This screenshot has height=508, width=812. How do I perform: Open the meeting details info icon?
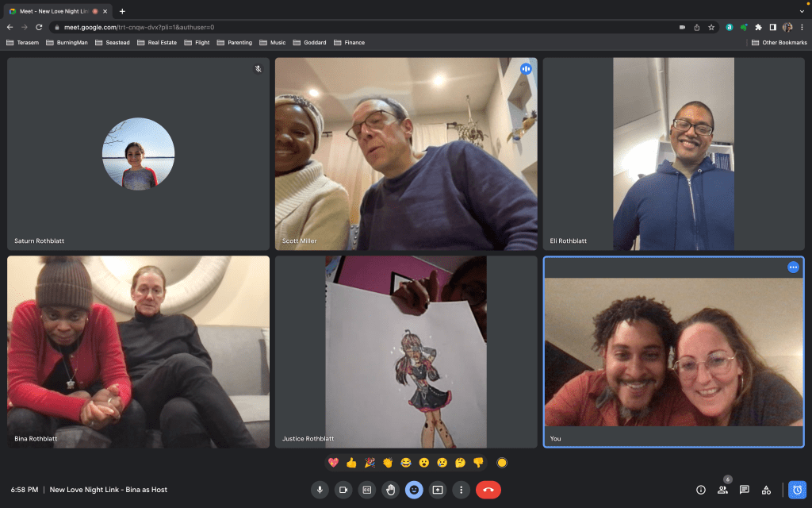700,490
